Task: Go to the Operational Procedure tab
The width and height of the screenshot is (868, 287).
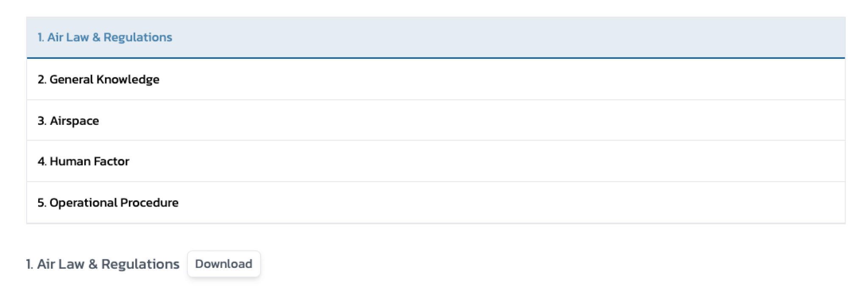Action: click(x=108, y=203)
